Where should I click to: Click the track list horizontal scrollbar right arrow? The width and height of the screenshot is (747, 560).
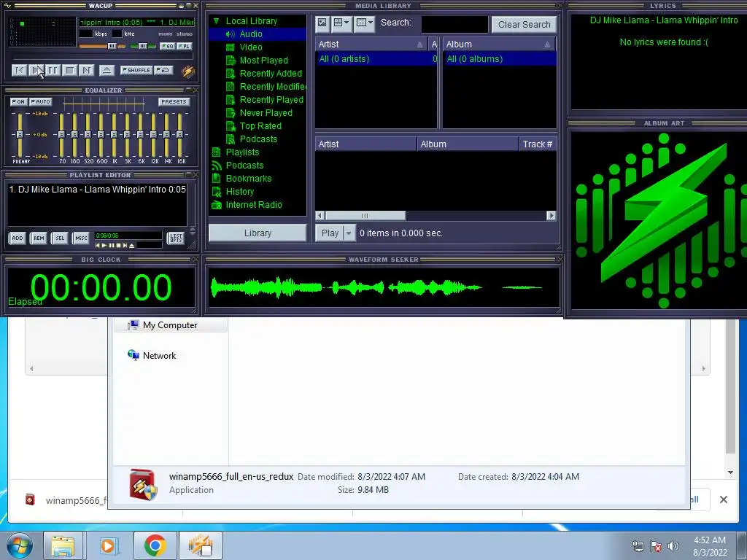[551, 216]
